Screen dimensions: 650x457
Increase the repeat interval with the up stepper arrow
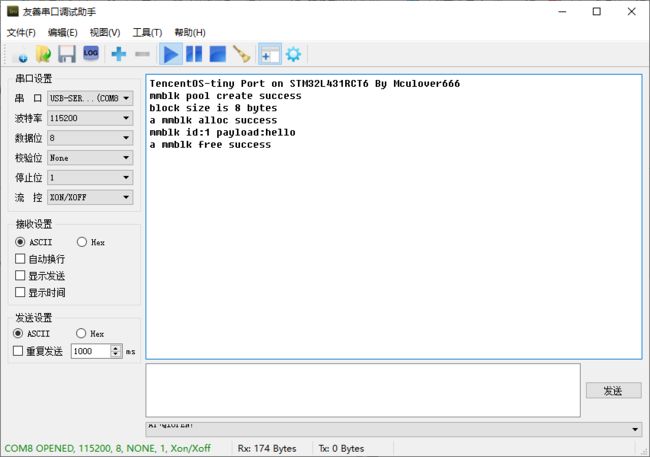(x=116, y=348)
